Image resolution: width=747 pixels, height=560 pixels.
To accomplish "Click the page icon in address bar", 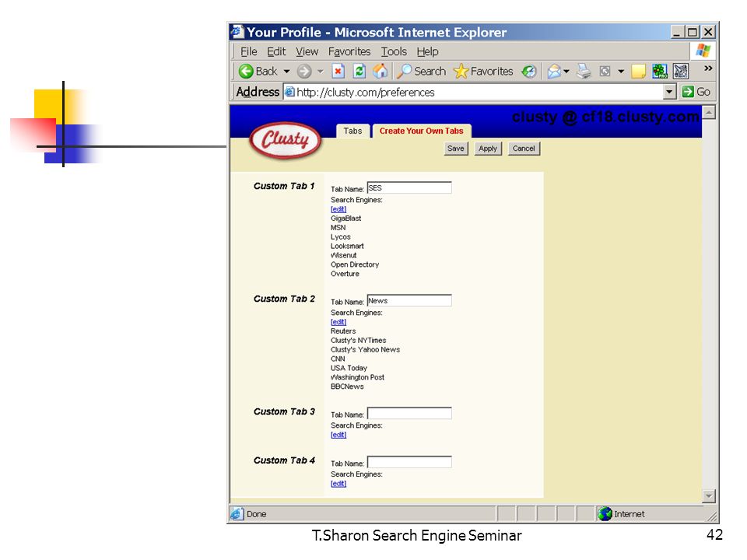I will click(x=289, y=92).
